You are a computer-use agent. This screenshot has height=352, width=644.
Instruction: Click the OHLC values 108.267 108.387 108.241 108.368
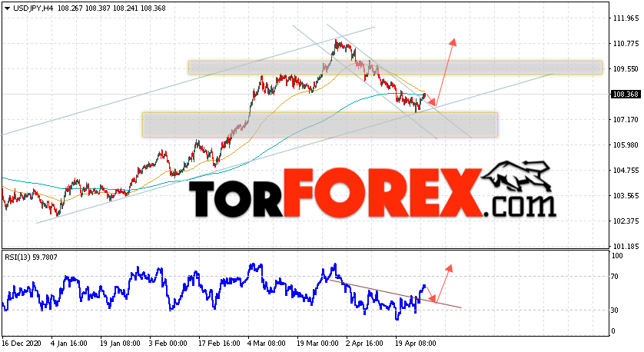[x=111, y=8]
